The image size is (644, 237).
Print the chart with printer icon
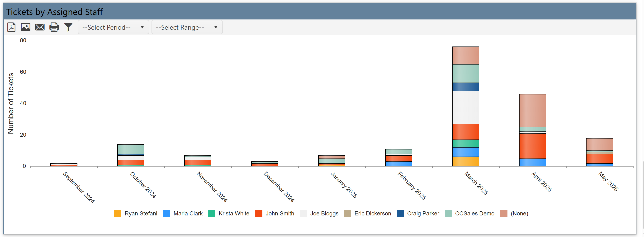click(54, 27)
